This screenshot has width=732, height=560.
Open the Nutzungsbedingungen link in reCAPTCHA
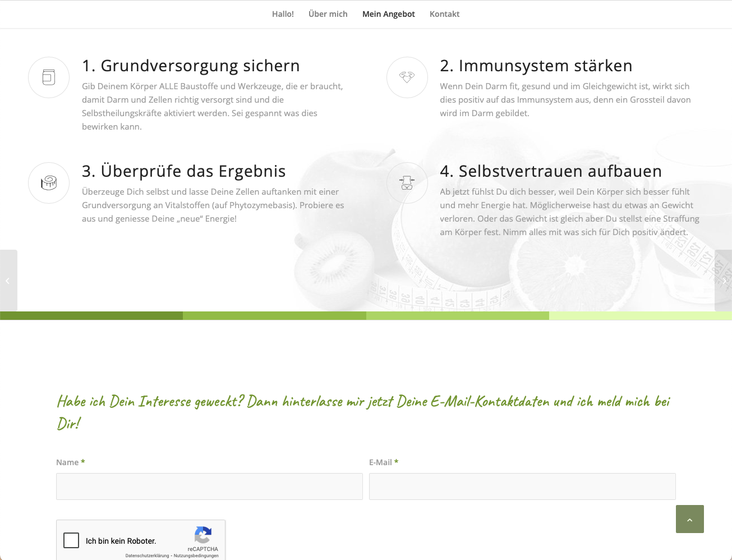196,556
